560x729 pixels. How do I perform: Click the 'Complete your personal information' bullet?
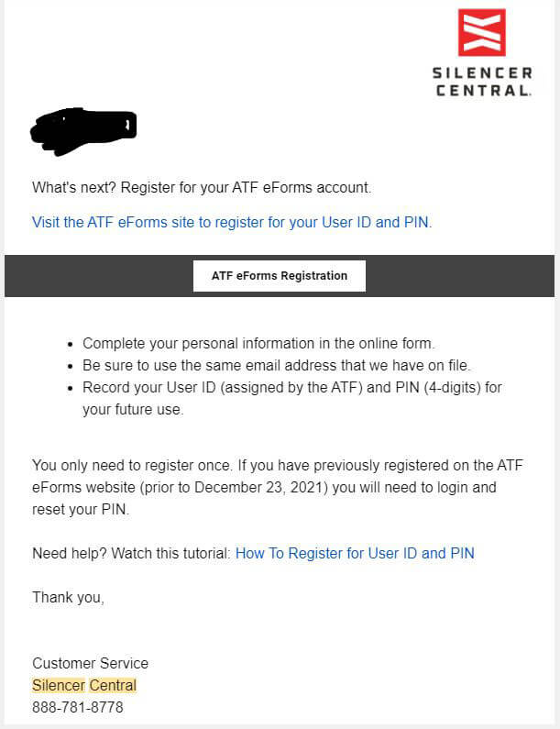(x=258, y=344)
